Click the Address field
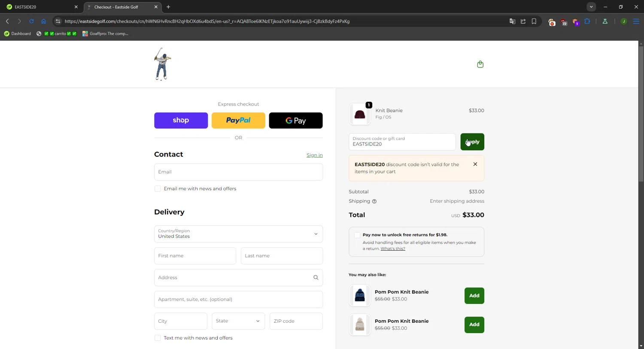644x349 pixels. tap(238, 278)
